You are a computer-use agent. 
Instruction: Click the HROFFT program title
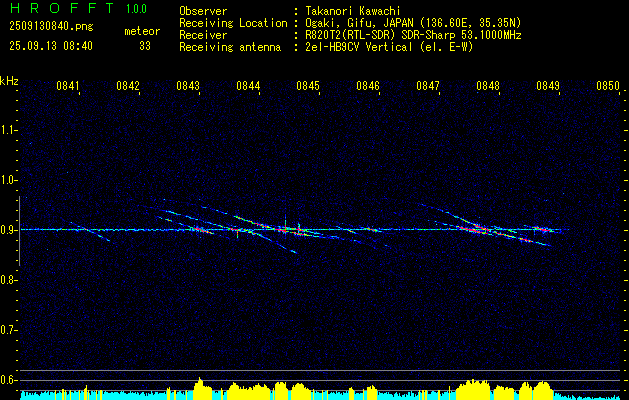[62, 8]
